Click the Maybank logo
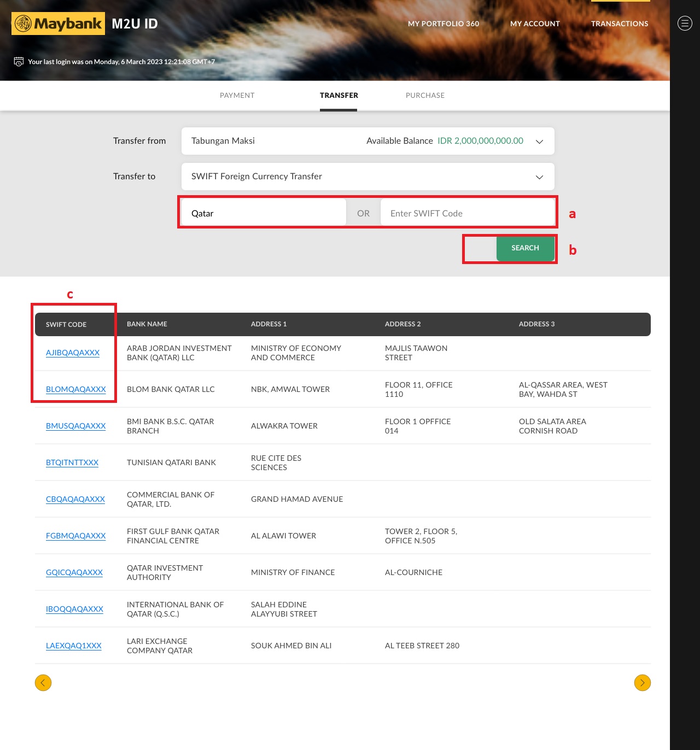 57,24
